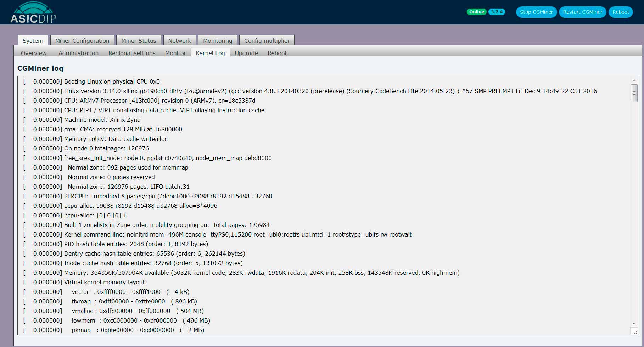This screenshot has width=644, height=347.
Task: Open the Monitor sub-tab
Action: [175, 53]
